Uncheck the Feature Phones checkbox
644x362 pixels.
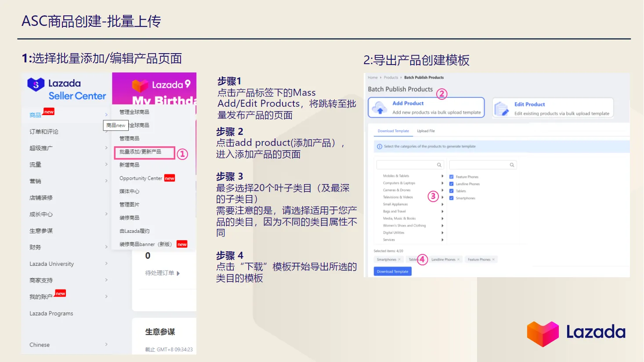pos(452,177)
